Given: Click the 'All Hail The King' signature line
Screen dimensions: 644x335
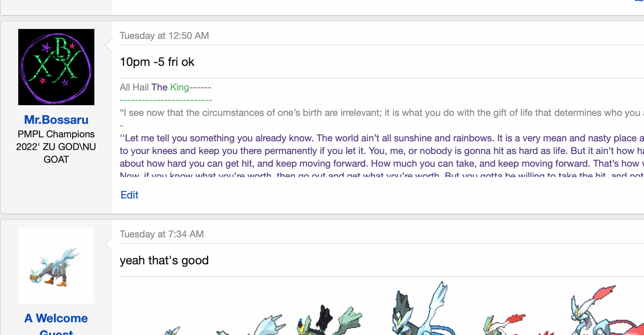Looking at the screenshot, I should click(x=165, y=87).
